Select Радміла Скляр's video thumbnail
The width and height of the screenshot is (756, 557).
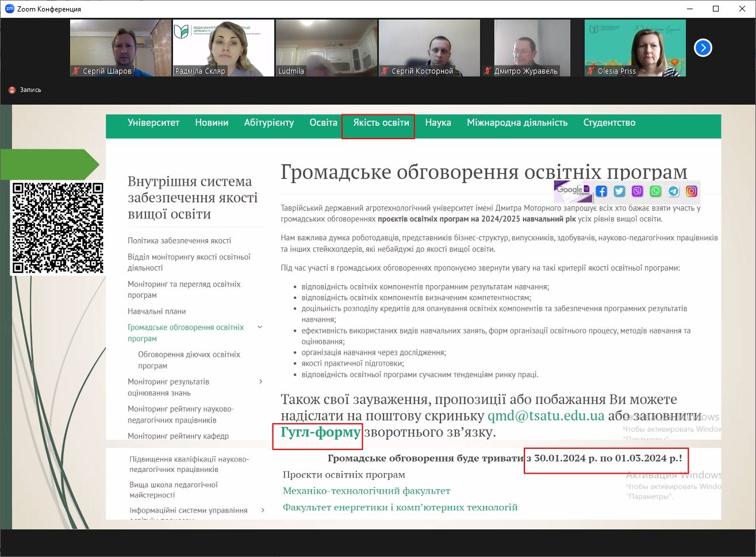224,48
